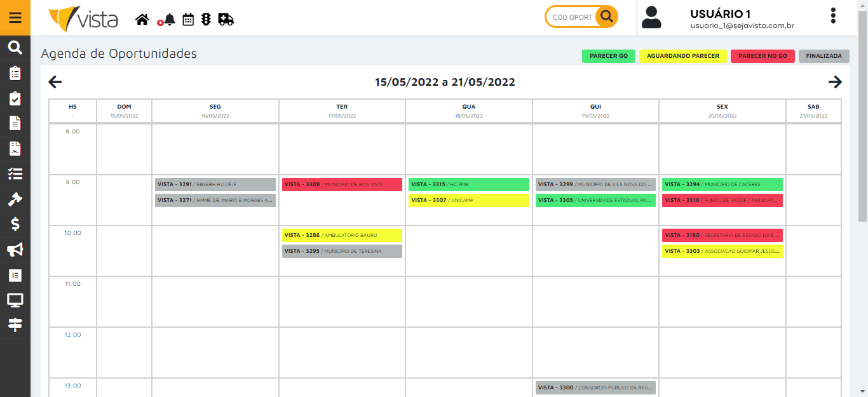Open the hamburger menu
The width and height of the screenshot is (868, 397).
click(x=15, y=17)
